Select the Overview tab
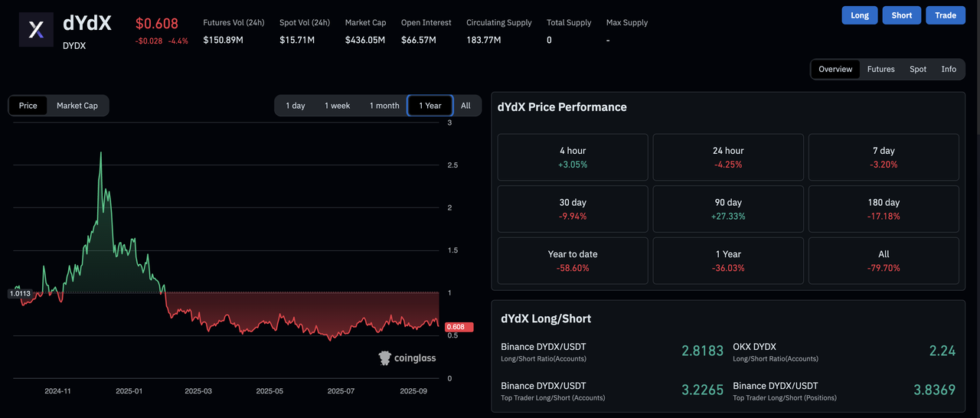The width and height of the screenshot is (980, 418). [x=835, y=69]
